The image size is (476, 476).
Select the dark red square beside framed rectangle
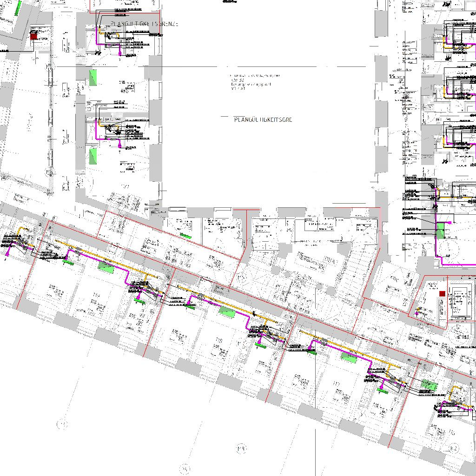pyautogui.click(x=442, y=294)
